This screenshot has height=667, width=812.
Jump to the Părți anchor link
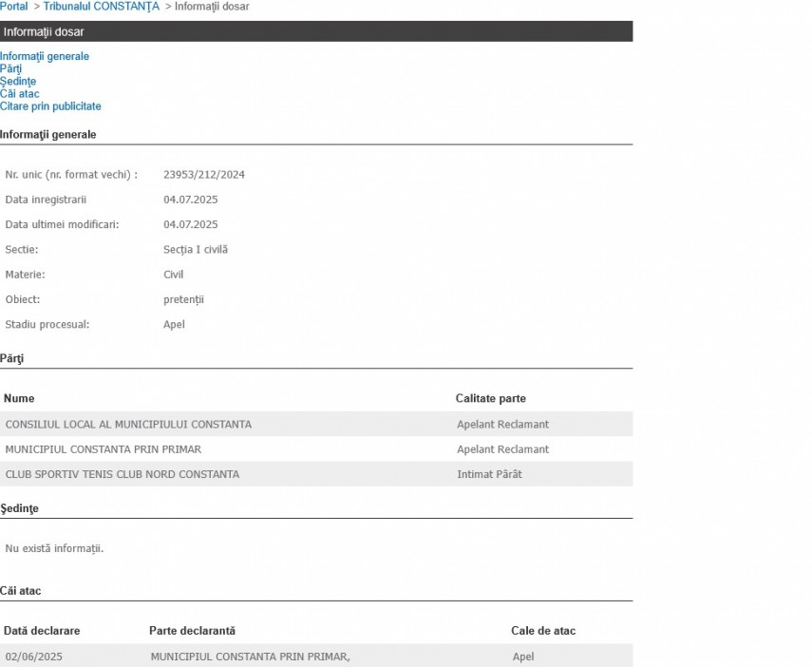point(10,69)
